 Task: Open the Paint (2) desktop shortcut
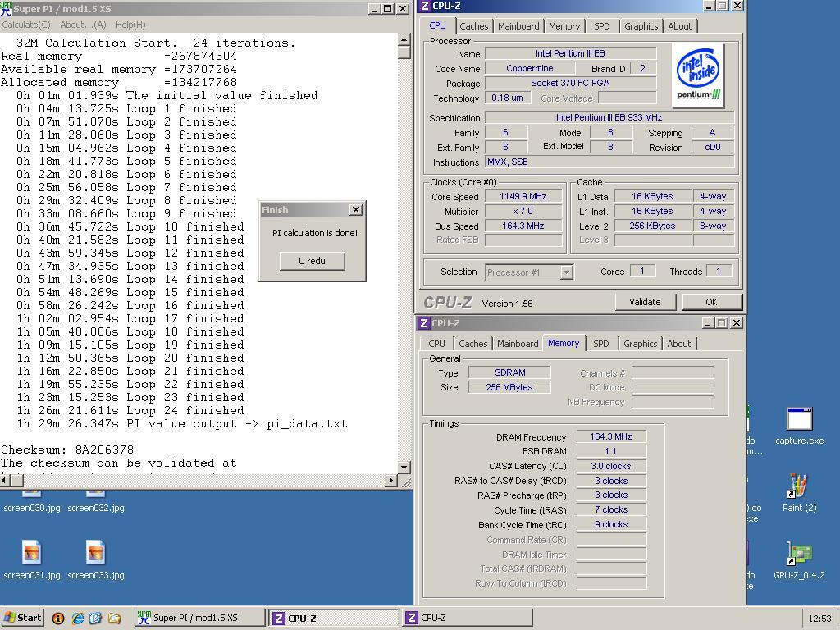tap(799, 493)
